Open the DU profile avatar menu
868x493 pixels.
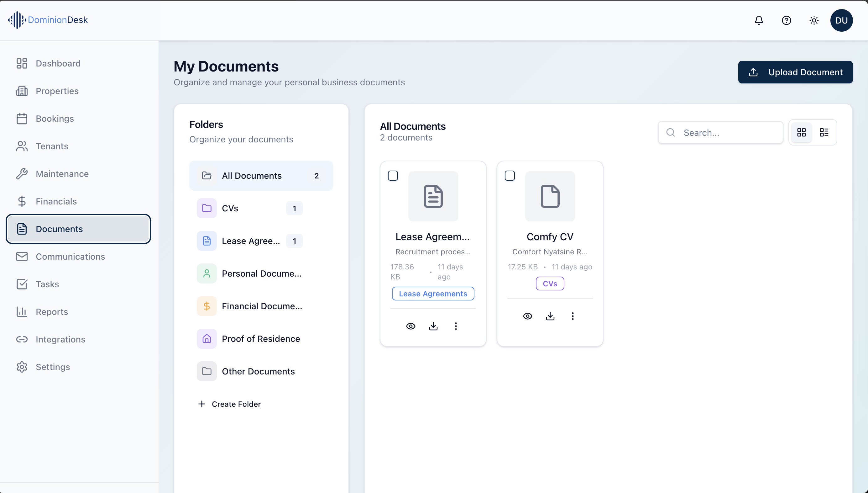pos(841,20)
